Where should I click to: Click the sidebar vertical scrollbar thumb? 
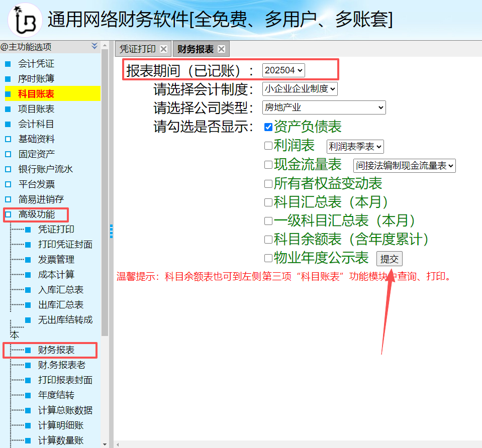tap(105, 191)
